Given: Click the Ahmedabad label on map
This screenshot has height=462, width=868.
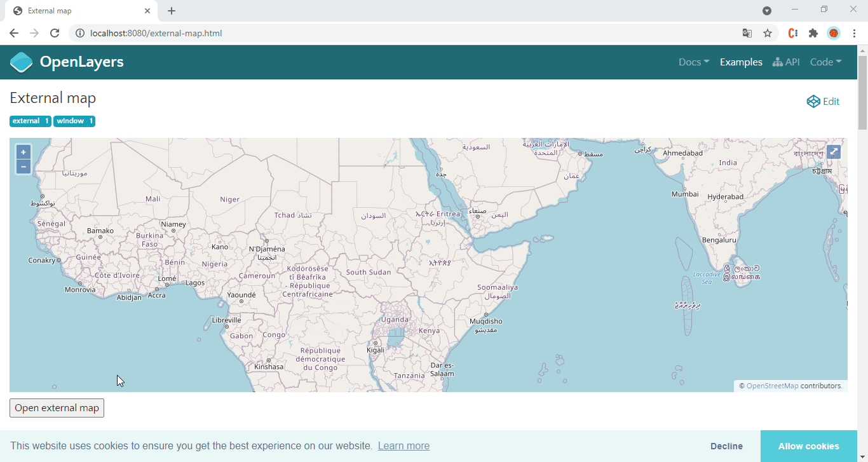Looking at the screenshot, I should click(x=682, y=153).
